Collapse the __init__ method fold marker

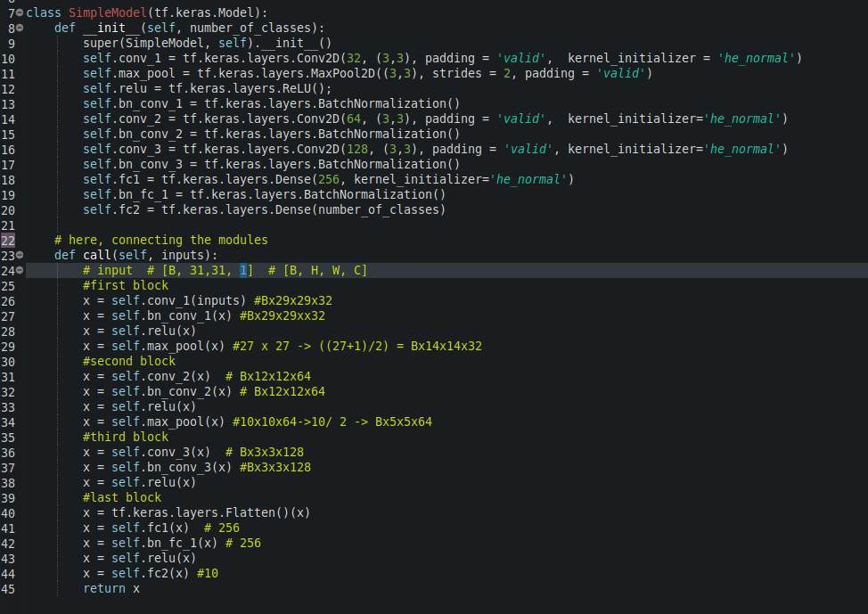coord(20,27)
